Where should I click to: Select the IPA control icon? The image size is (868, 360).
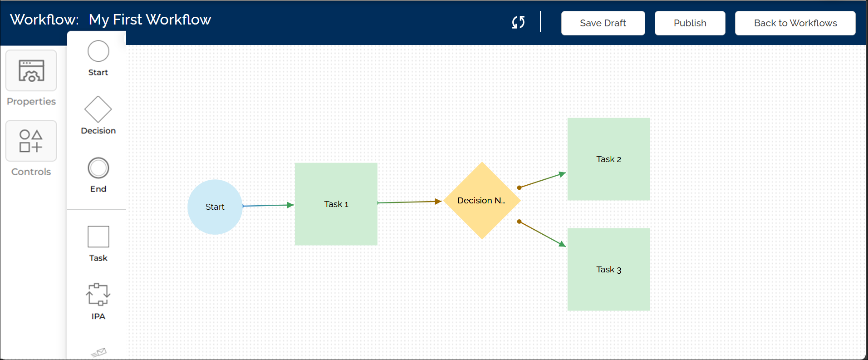[x=98, y=295]
